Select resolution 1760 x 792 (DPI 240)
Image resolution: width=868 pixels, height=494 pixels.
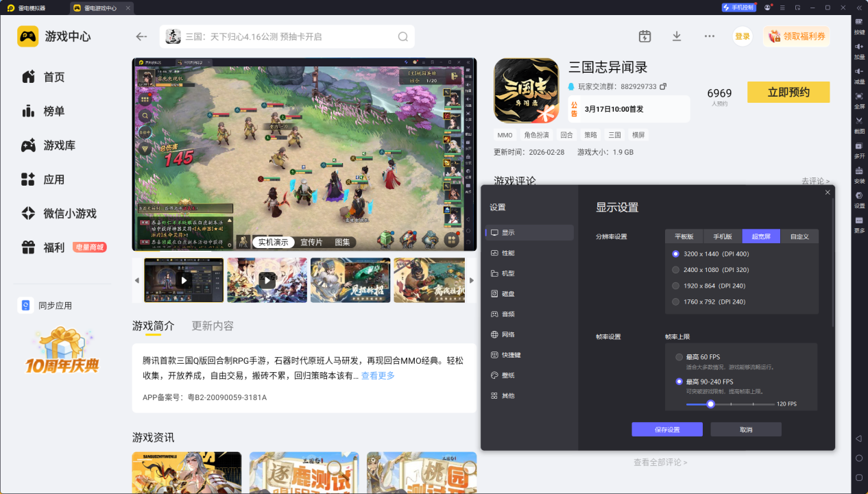click(x=708, y=301)
